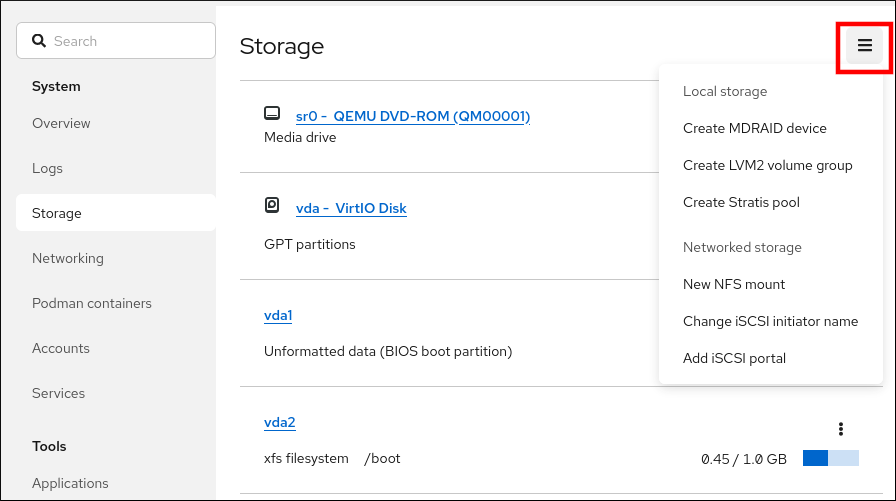Screen dimensions: 896x501
Task: Click the vda2 usage bar
Action: coord(830,458)
